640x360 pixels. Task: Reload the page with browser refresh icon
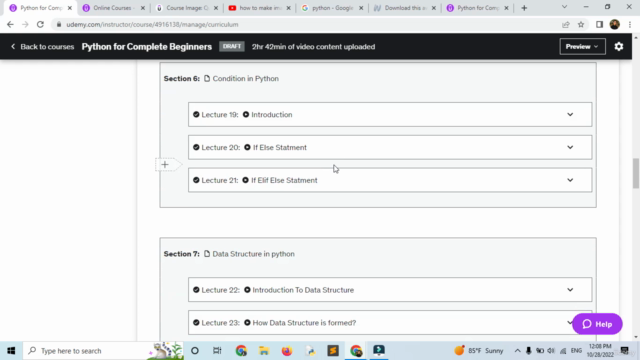(40, 24)
